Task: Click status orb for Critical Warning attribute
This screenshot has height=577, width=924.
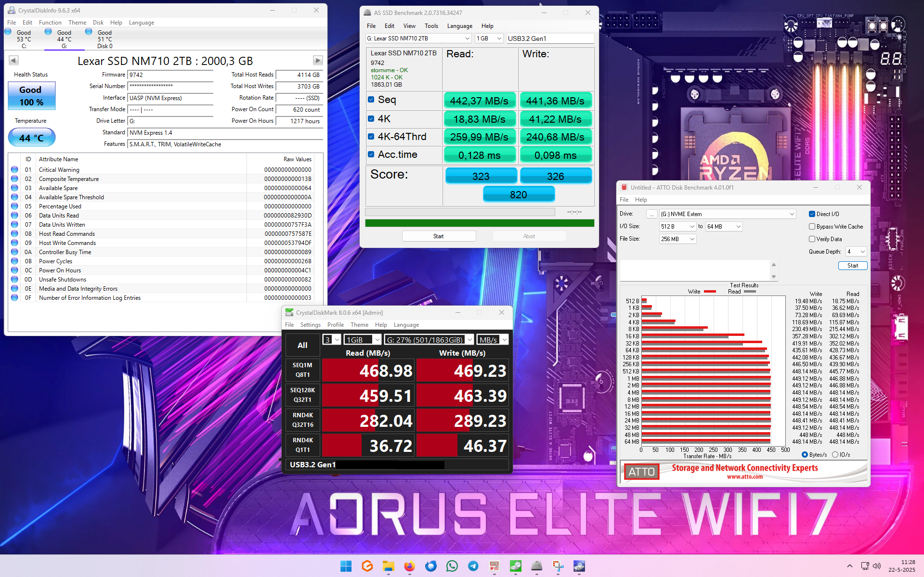Action: [14, 169]
